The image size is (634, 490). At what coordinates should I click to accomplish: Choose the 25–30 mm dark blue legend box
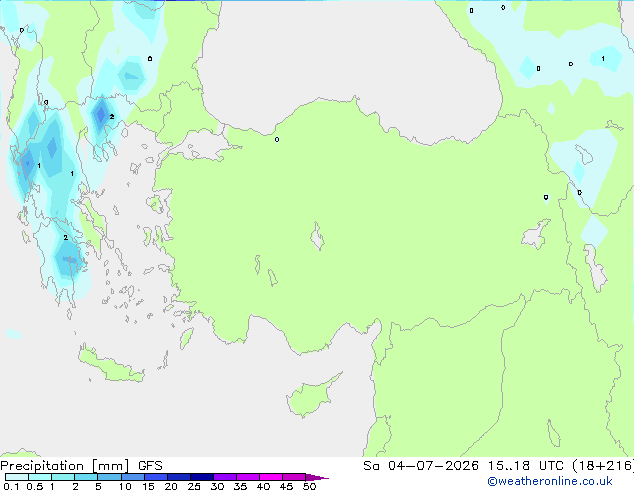tap(202, 477)
